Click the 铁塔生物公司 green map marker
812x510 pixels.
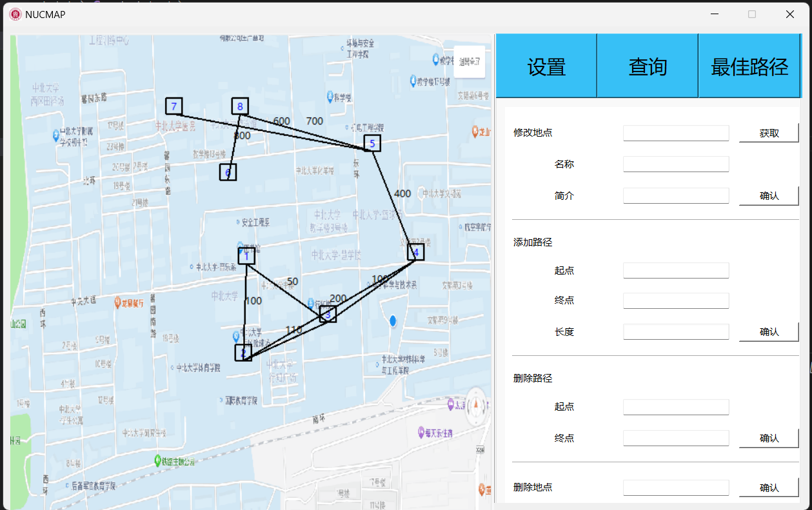click(158, 461)
